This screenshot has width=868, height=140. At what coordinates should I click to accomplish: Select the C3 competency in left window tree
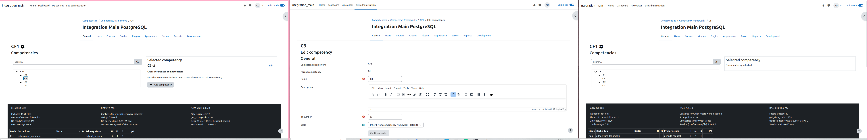click(26, 79)
